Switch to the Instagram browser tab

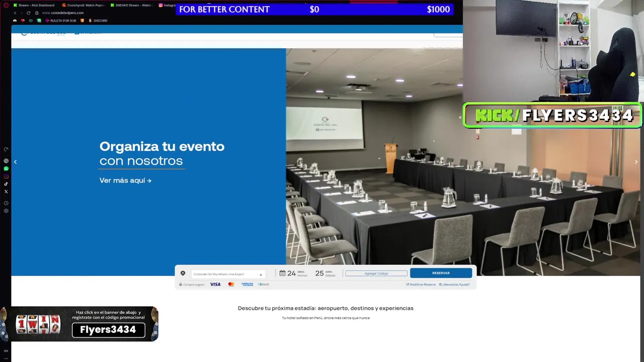167,5
